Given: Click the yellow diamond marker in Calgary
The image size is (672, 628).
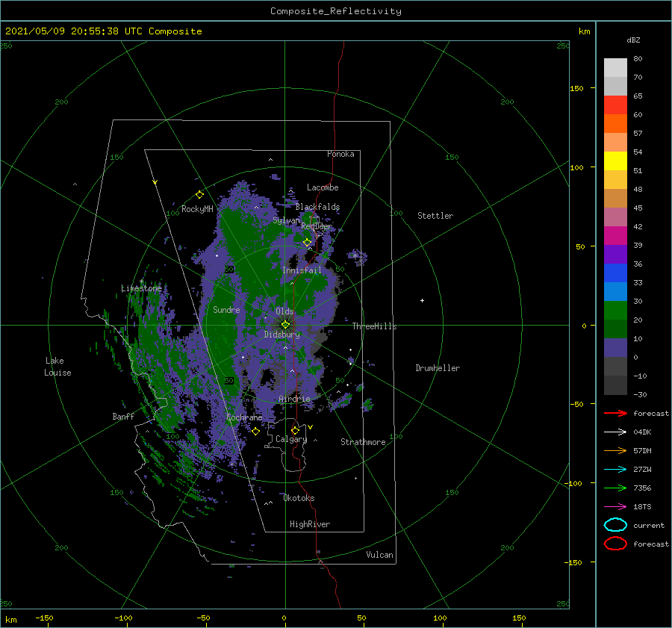Looking at the screenshot, I should point(295,430).
